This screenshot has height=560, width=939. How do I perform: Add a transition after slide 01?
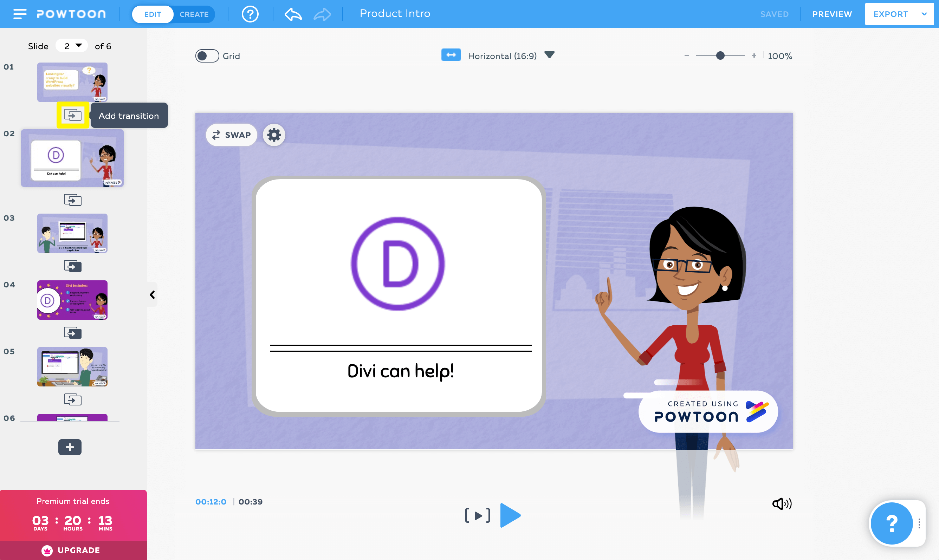[x=72, y=116]
